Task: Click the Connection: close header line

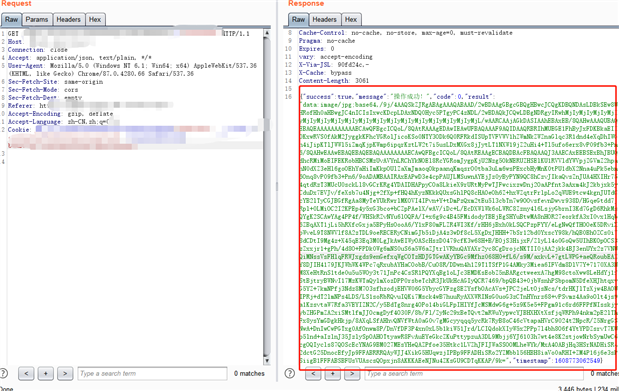Action: 38,50
